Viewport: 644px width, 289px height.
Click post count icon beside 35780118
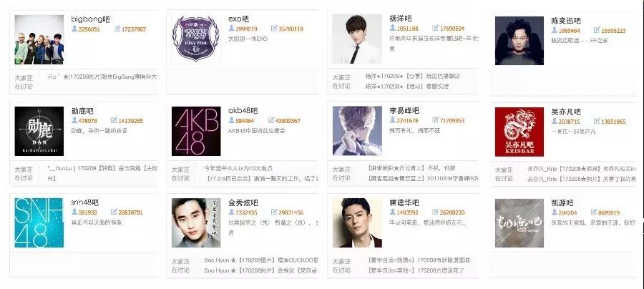point(274,29)
